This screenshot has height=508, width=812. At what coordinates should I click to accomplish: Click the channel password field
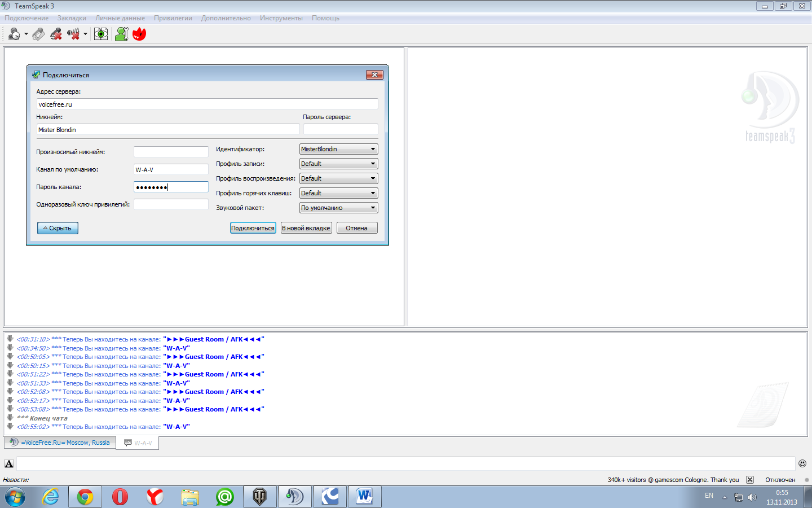171,187
